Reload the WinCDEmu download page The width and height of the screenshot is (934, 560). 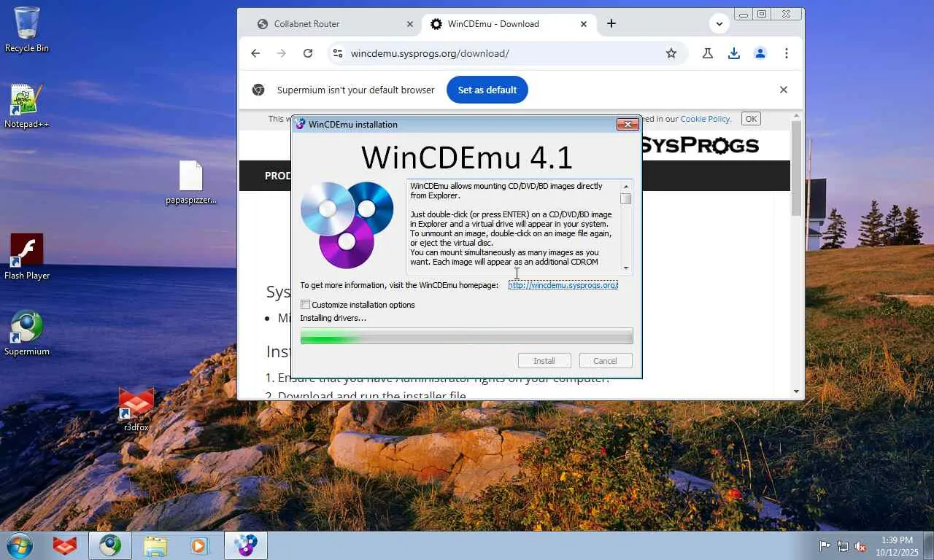click(x=308, y=53)
